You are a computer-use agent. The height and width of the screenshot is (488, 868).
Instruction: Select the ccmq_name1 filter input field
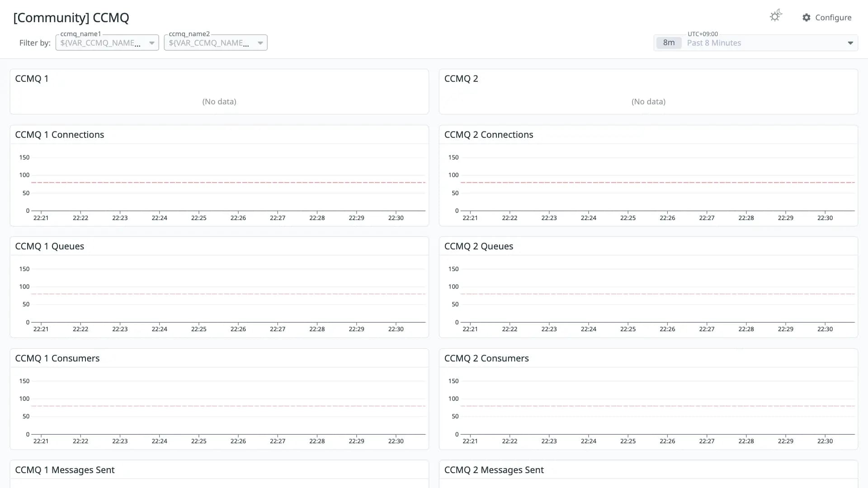click(x=107, y=42)
